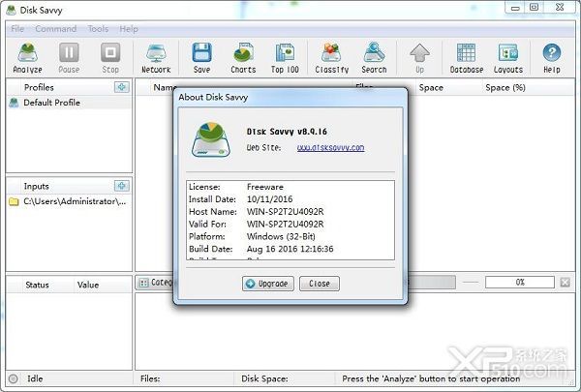Close the About Disk Savvy dialog
Image resolution: width=581 pixels, height=392 pixels.
click(x=319, y=284)
